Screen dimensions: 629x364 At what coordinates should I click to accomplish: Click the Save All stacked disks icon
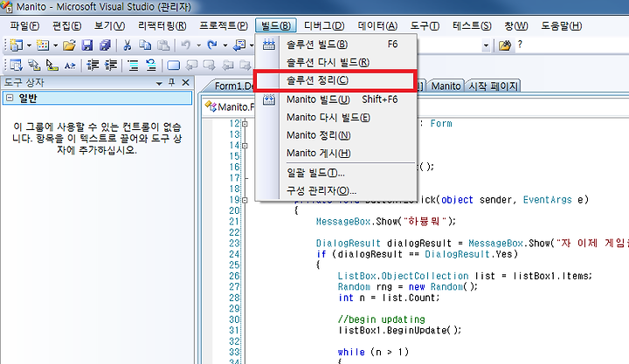pos(105,45)
